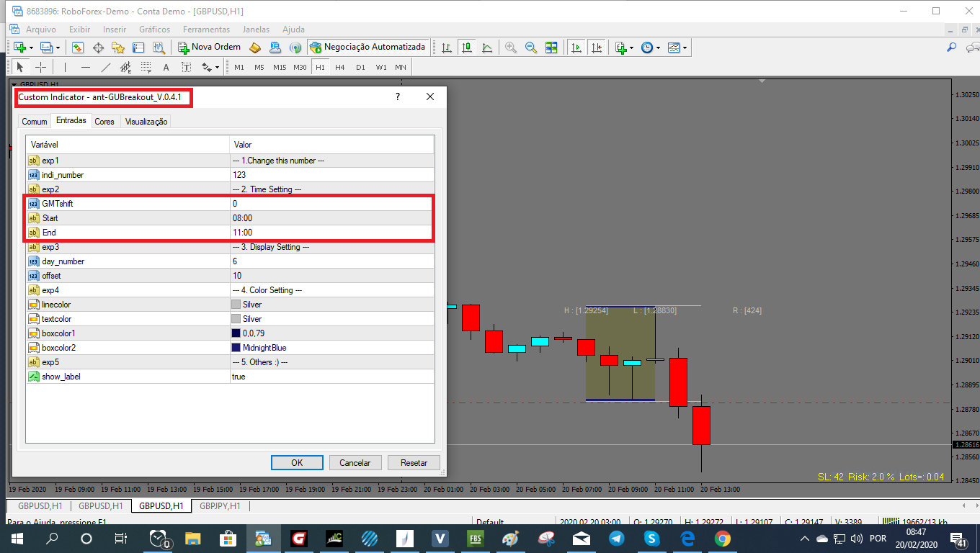This screenshot has height=553, width=980.
Task: Switch to the Comum tab
Action: (35, 122)
